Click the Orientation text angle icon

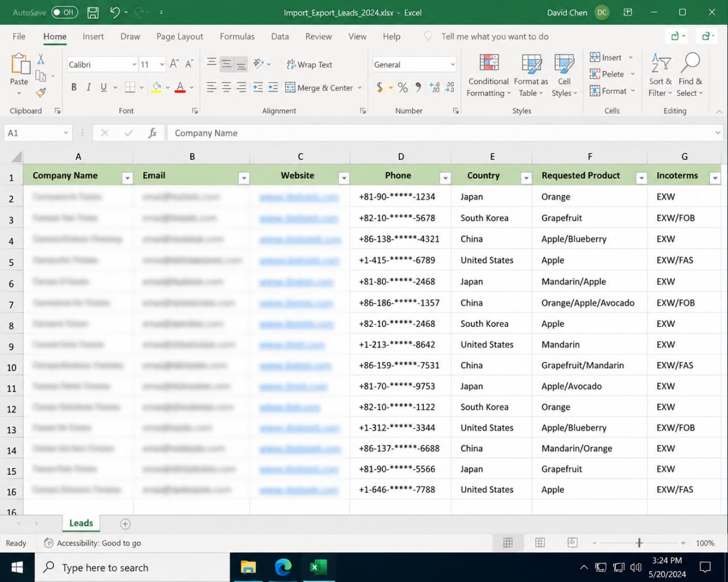pos(259,64)
